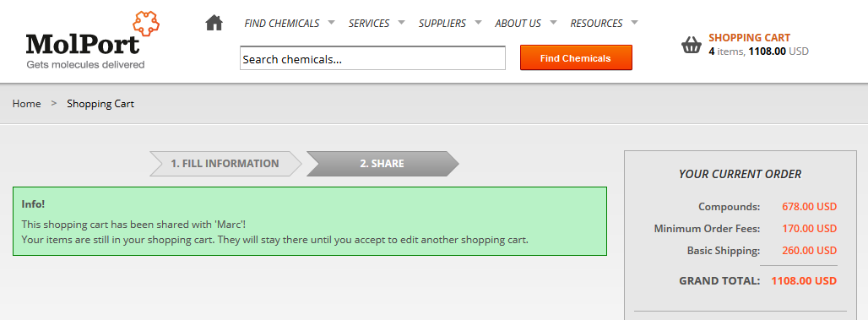Open the RESOURCES menu
Viewport: 868px width, 320px height.
click(x=596, y=24)
